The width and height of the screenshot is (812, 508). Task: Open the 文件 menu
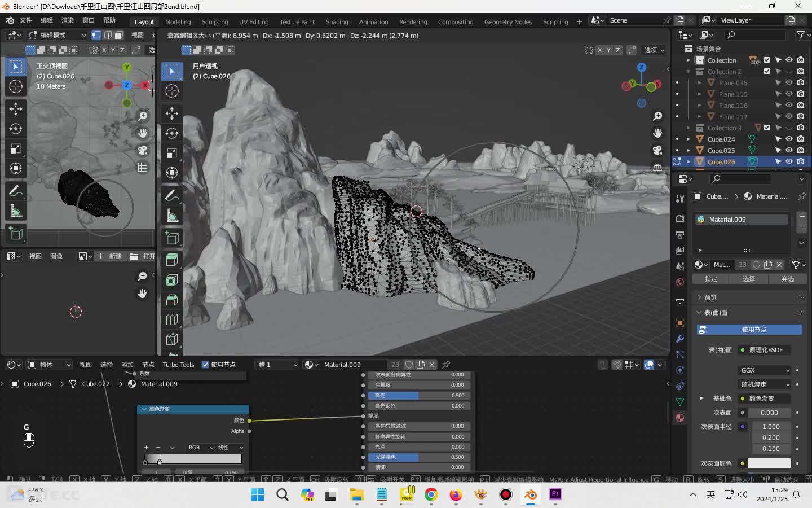(x=26, y=20)
